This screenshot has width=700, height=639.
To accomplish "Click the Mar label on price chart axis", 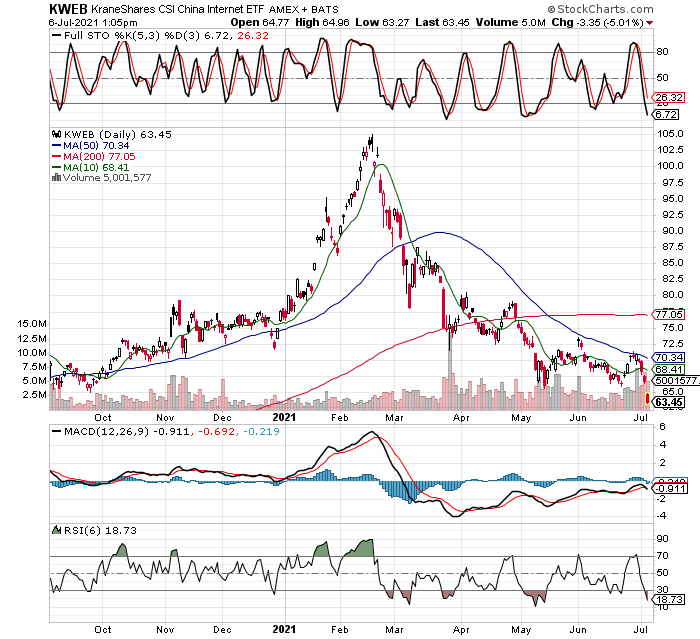I will point(394,418).
